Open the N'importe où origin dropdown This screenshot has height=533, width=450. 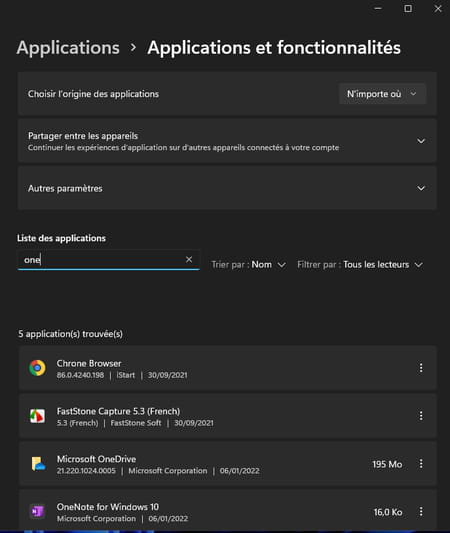[x=382, y=94]
